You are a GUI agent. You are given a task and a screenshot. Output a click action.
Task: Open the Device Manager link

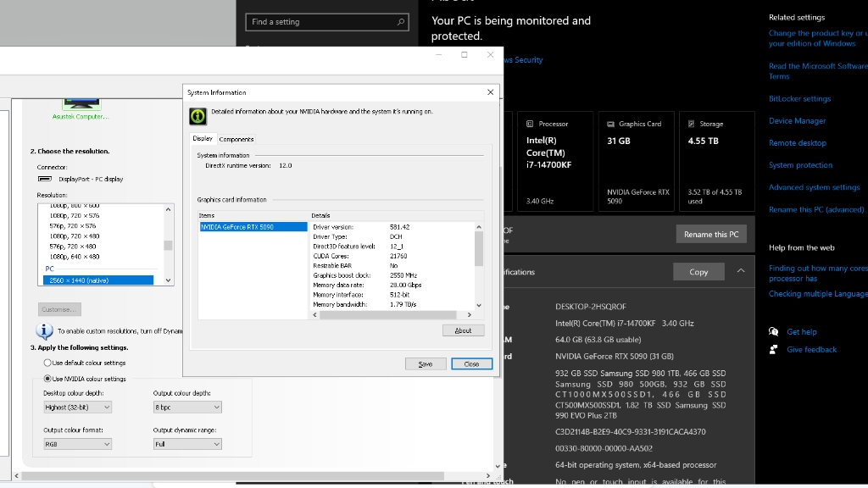[x=797, y=121]
